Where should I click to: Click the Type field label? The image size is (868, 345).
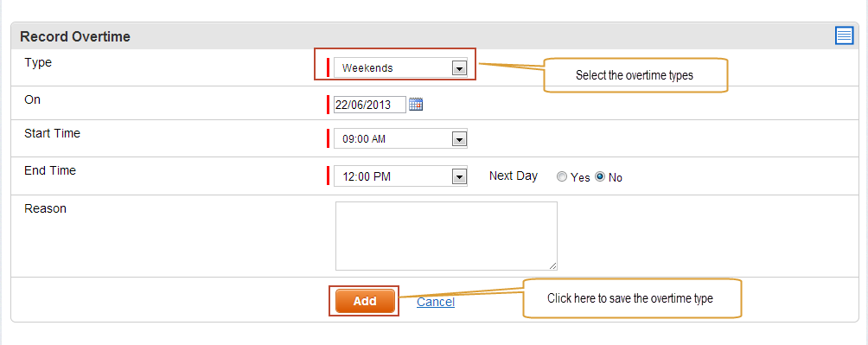click(x=38, y=62)
